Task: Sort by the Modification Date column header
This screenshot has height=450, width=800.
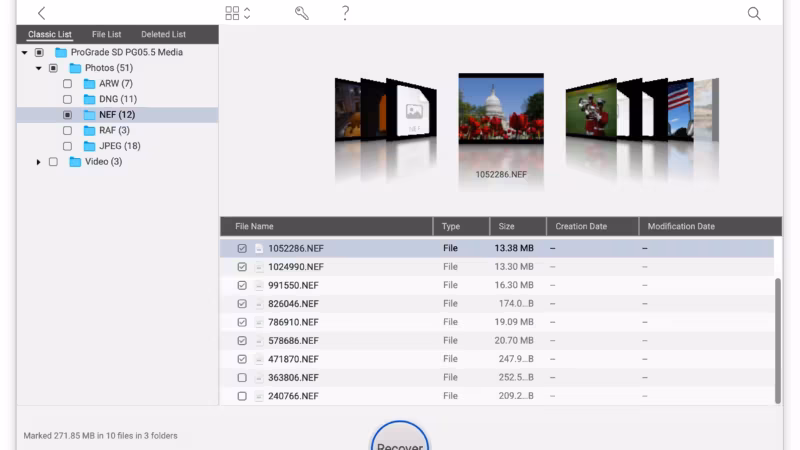Action: pyautogui.click(x=710, y=227)
